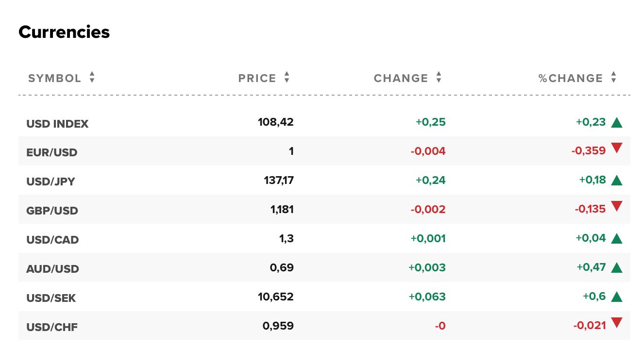642x364 pixels.
Task: Click green up triangle in USD INDEX row
Action: (x=617, y=122)
